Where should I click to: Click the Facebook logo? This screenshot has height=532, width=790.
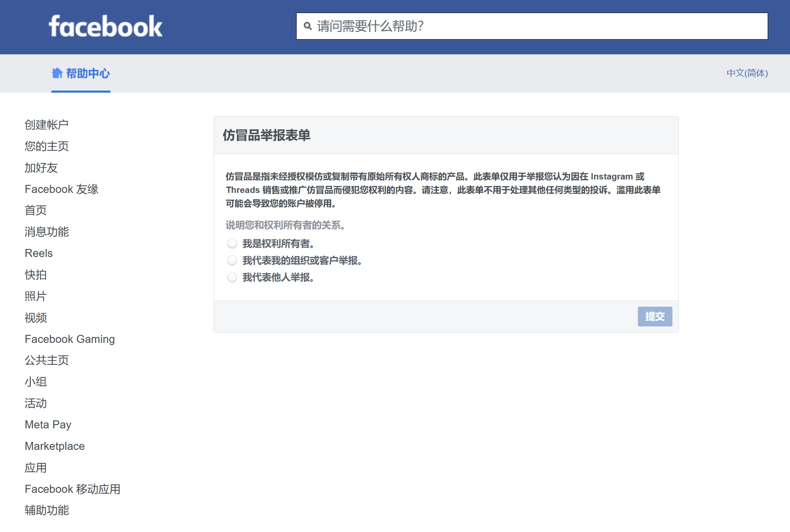tap(106, 27)
